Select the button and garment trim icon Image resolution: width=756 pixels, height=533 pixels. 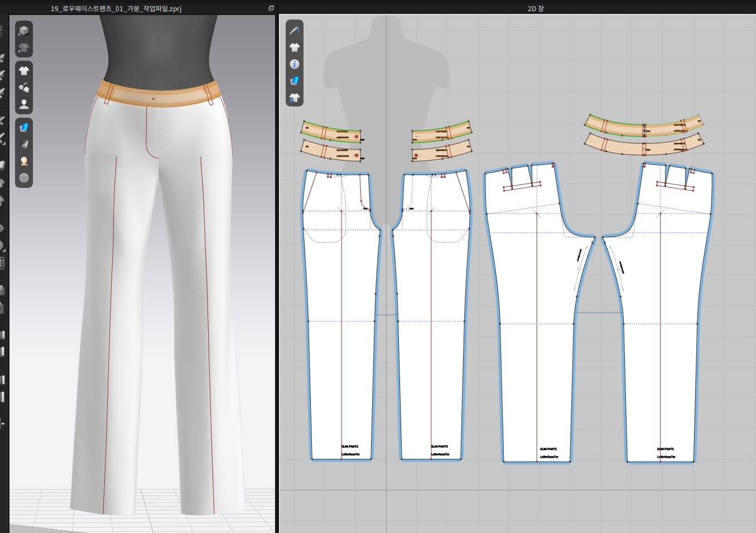click(23, 88)
